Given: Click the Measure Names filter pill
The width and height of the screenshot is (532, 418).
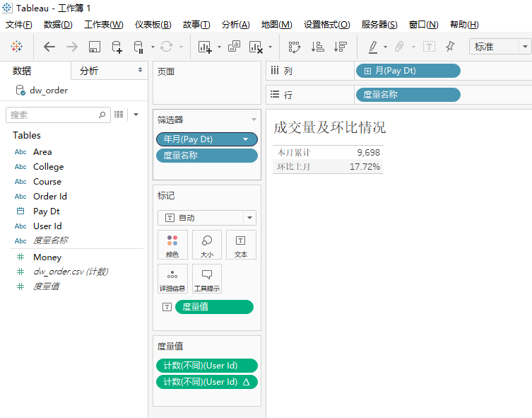Looking at the screenshot, I should click(207, 156).
